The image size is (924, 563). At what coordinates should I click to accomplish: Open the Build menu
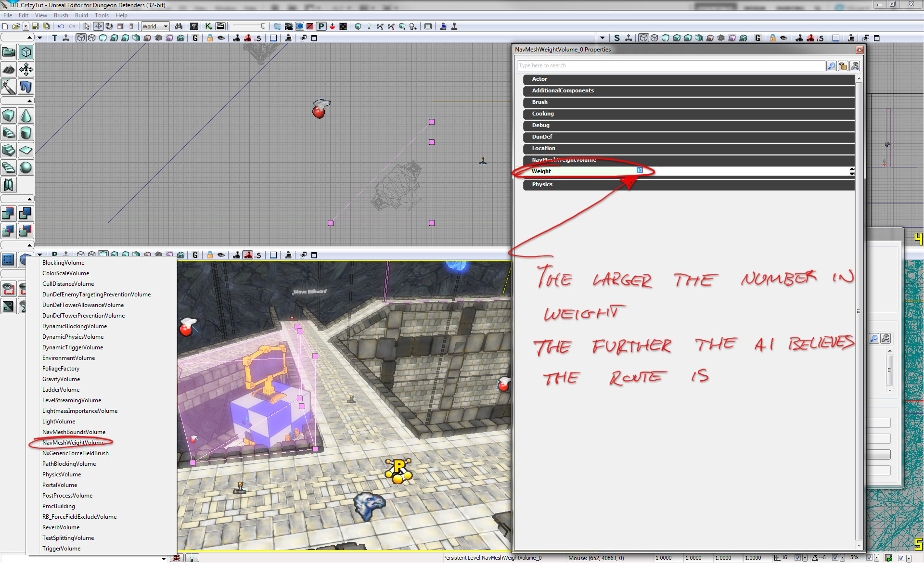81,15
